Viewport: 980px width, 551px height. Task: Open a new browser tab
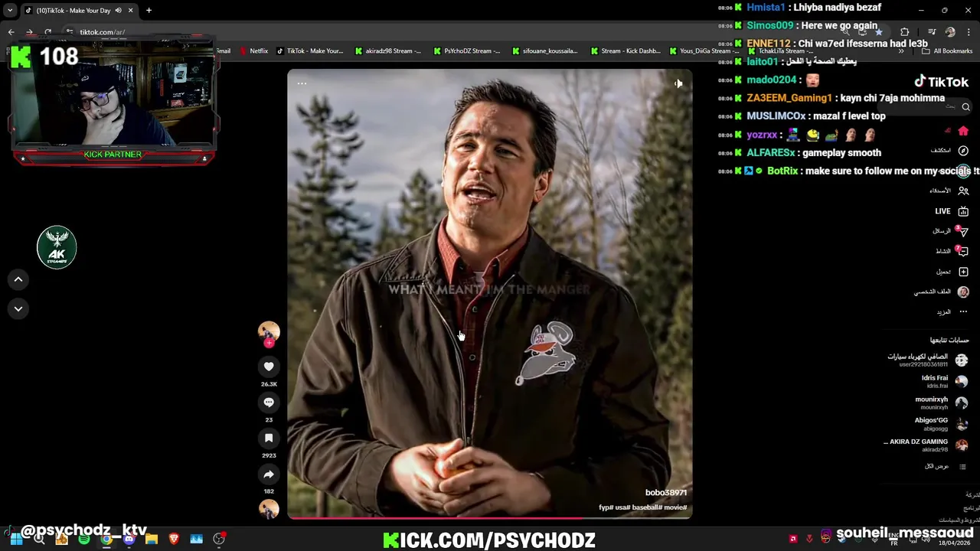tap(149, 10)
